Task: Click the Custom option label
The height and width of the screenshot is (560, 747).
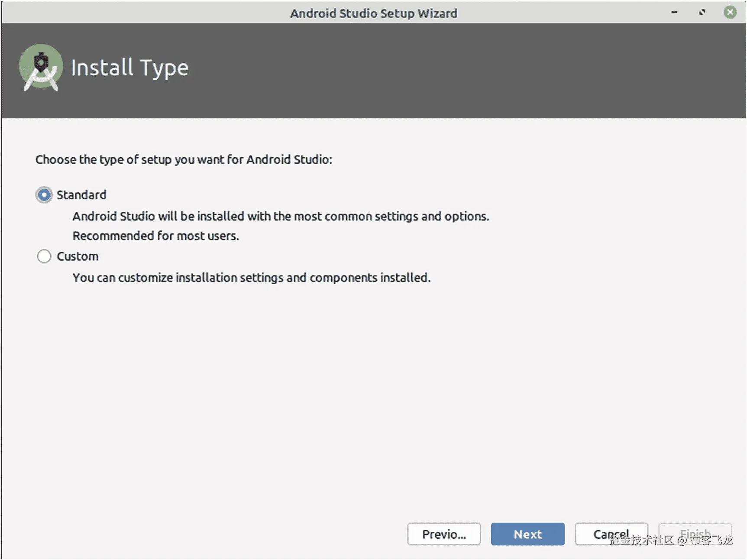Action: pyautogui.click(x=78, y=256)
